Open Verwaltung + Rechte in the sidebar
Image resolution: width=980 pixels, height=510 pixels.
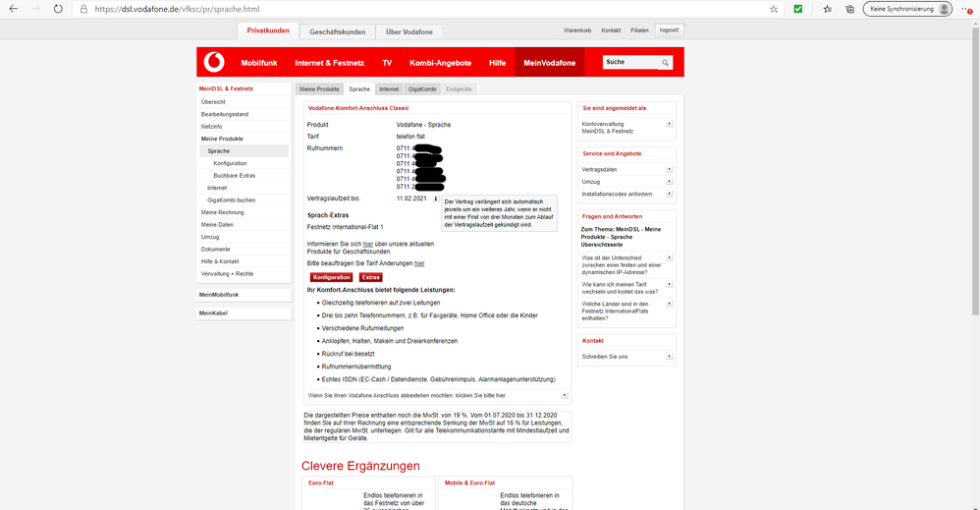227,274
